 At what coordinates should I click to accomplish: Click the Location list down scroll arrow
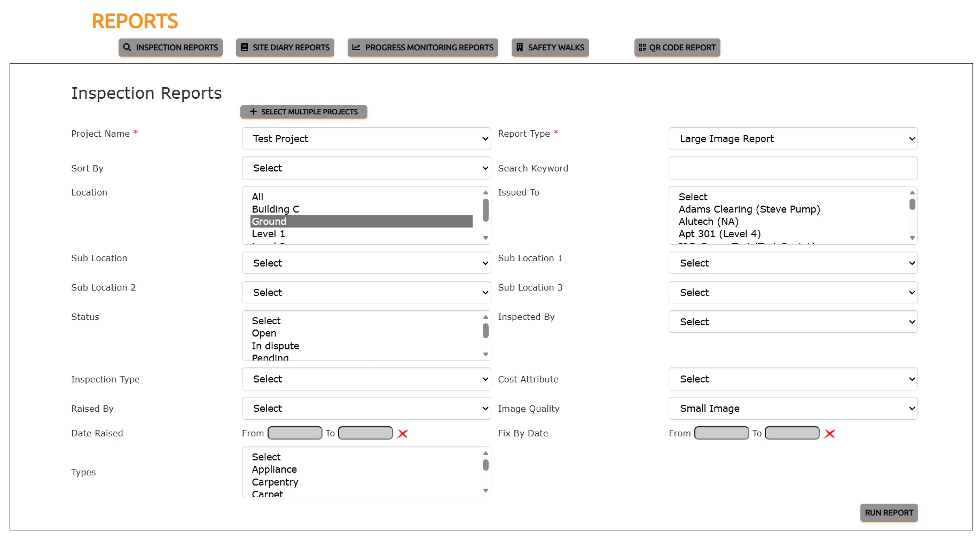pos(485,238)
